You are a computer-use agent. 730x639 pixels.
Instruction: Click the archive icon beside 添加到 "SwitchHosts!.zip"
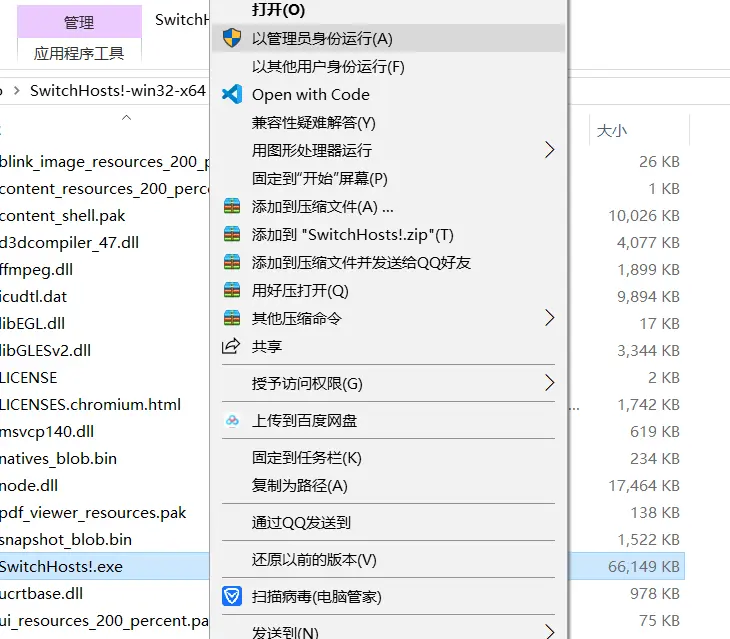point(232,234)
